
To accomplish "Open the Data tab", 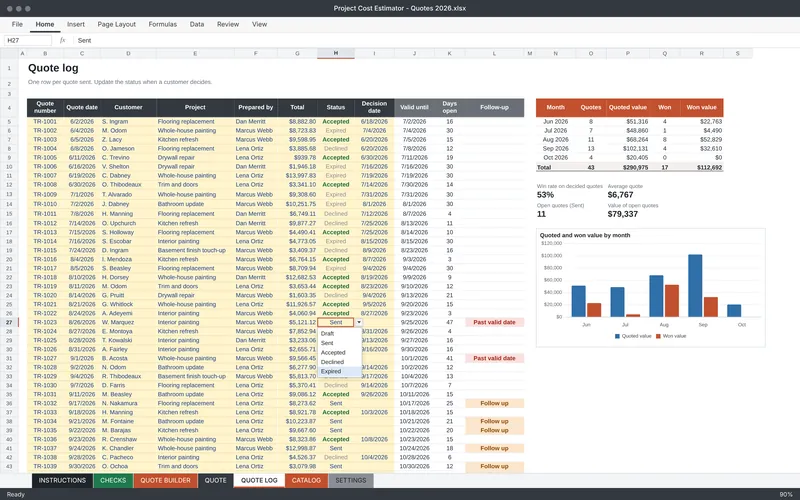I will (196, 24).
